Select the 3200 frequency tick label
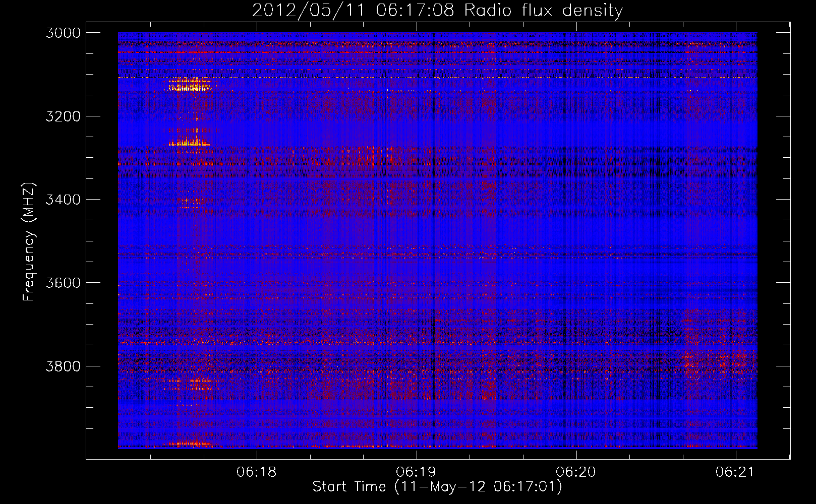This screenshot has width=816, height=504. tap(63, 116)
